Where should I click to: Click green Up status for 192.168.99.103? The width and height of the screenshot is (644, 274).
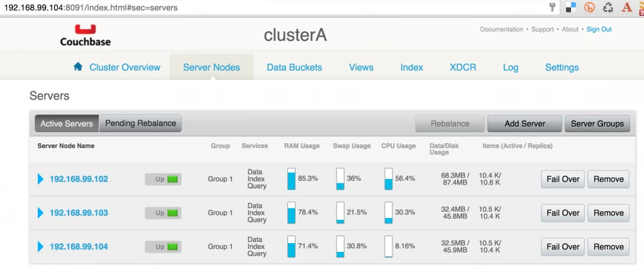(x=163, y=213)
